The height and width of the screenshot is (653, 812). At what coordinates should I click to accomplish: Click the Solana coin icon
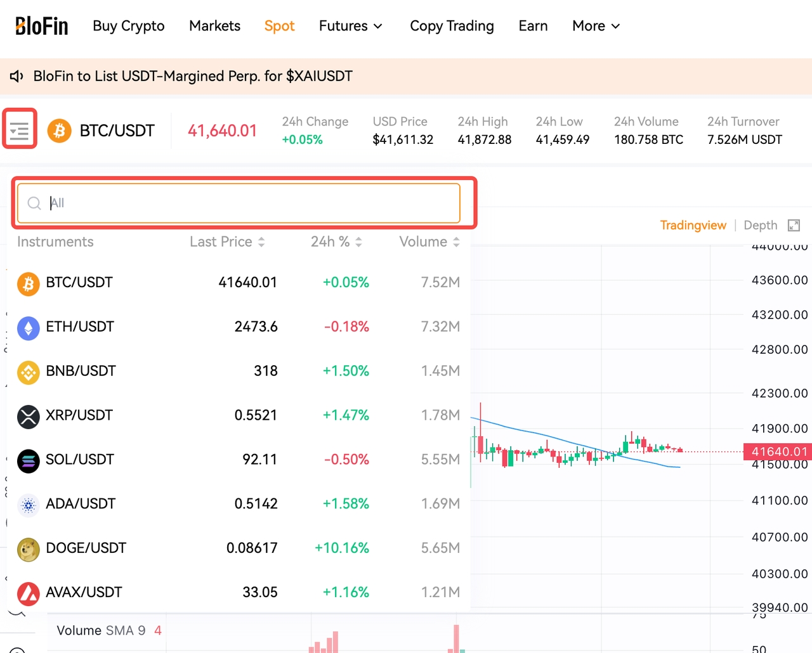point(29,462)
